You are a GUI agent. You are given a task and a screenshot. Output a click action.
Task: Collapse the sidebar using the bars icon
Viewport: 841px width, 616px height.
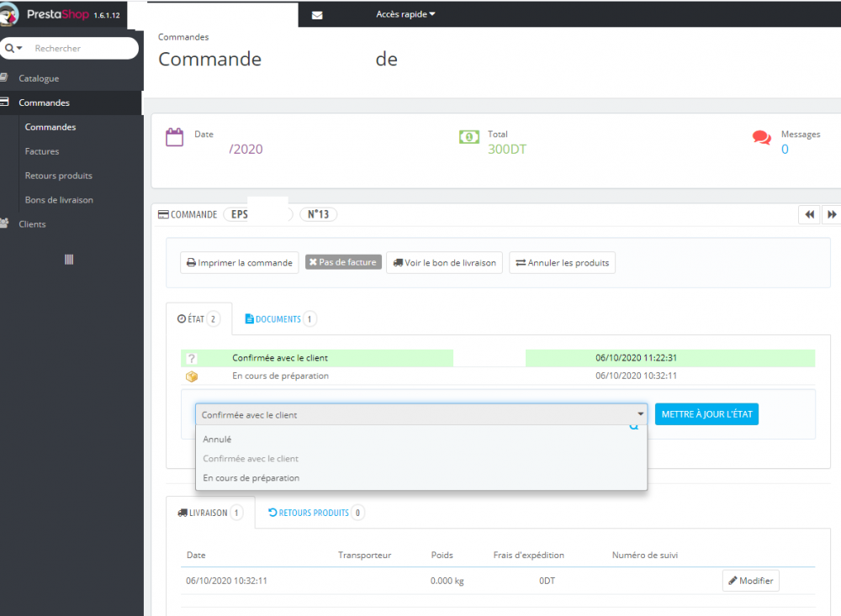pyautogui.click(x=69, y=260)
